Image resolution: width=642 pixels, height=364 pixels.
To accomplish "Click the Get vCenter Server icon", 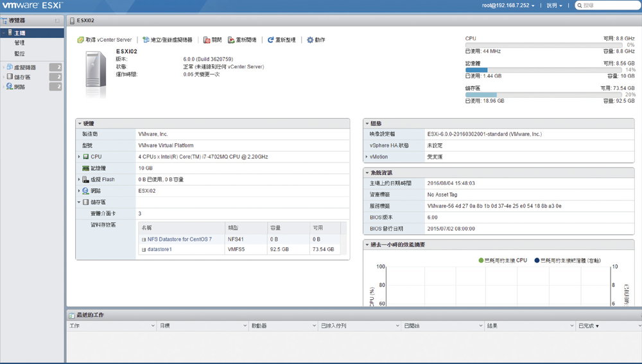I will pos(80,40).
